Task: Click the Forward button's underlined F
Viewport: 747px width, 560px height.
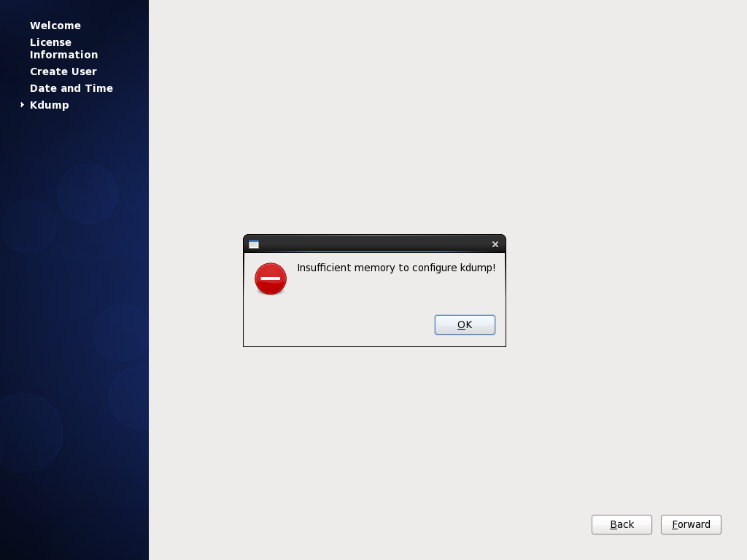Action: coord(676,524)
